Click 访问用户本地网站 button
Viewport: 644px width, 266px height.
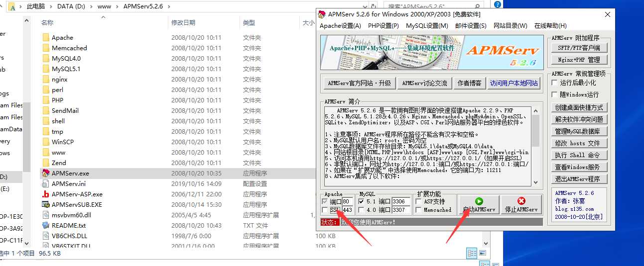click(x=514, y=83)
